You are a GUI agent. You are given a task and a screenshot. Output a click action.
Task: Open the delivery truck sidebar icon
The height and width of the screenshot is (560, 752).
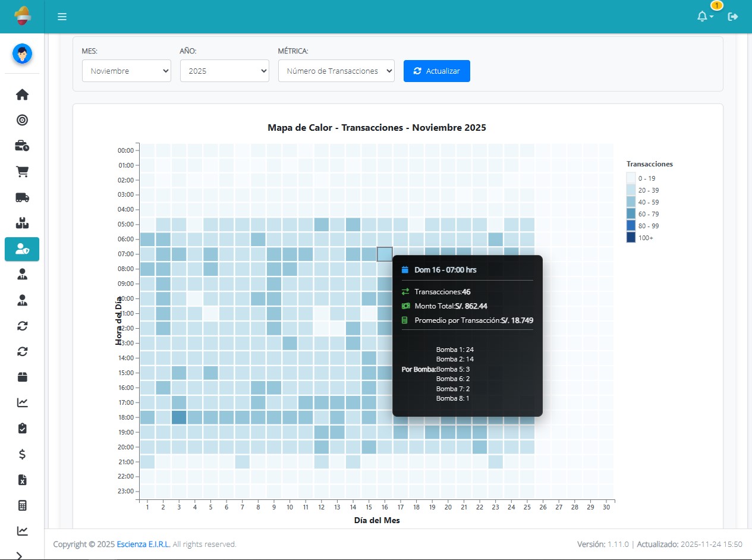22,198
